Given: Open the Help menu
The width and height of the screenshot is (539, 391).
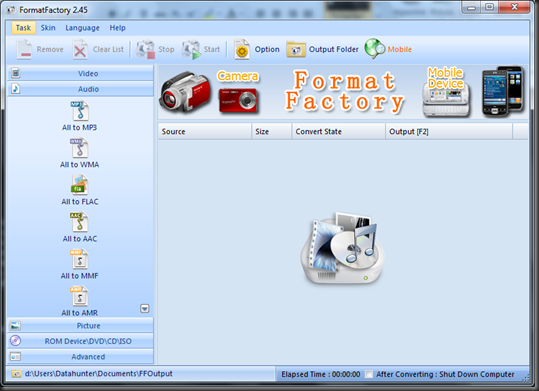Looking at the screenshot, I should coord(118,28).
